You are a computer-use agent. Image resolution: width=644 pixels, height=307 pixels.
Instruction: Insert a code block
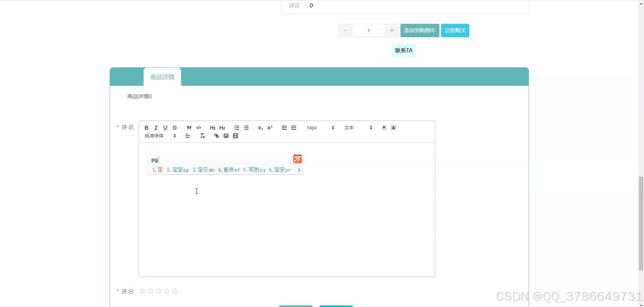pyautogui.click(x=199, y=128)
